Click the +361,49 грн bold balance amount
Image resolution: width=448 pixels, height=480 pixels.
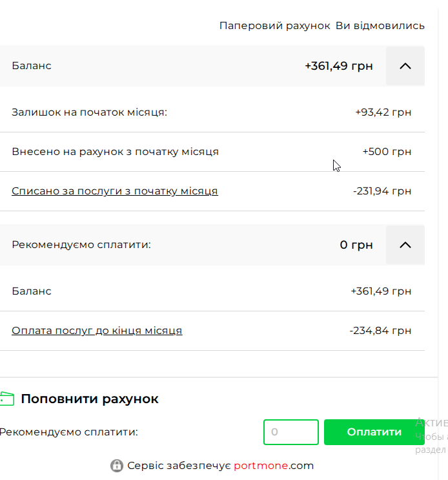pyautogui.click(x=339, y=66)
